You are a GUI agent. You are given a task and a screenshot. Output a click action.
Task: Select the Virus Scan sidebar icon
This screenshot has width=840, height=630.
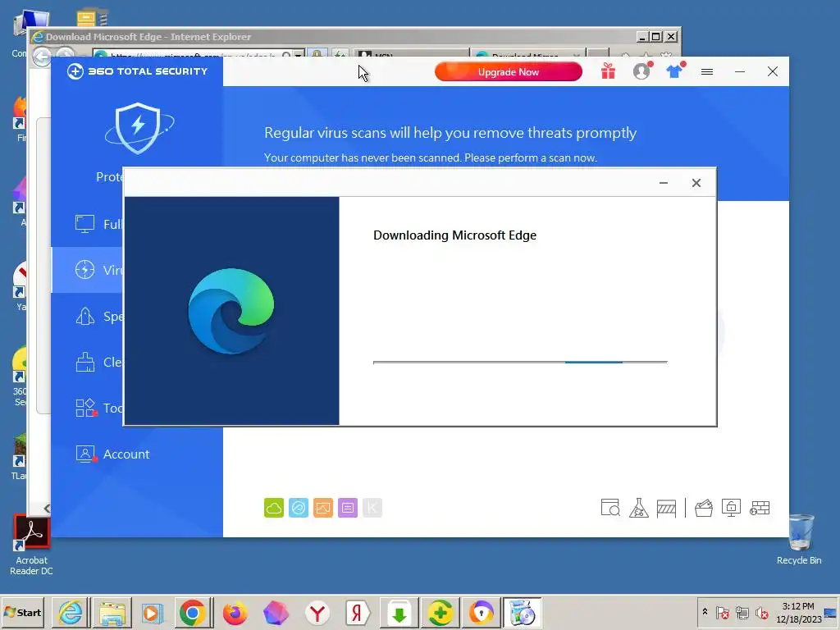pos(84,270)
